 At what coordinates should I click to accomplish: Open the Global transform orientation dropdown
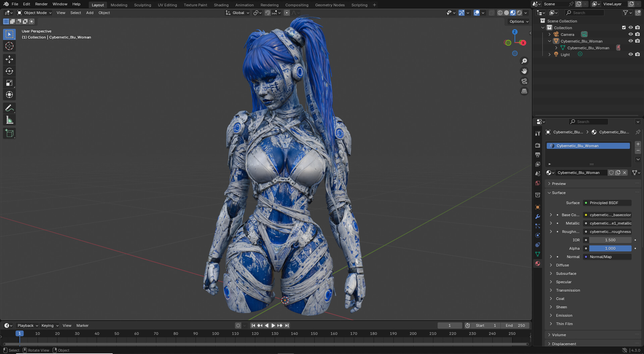(237, 13)
